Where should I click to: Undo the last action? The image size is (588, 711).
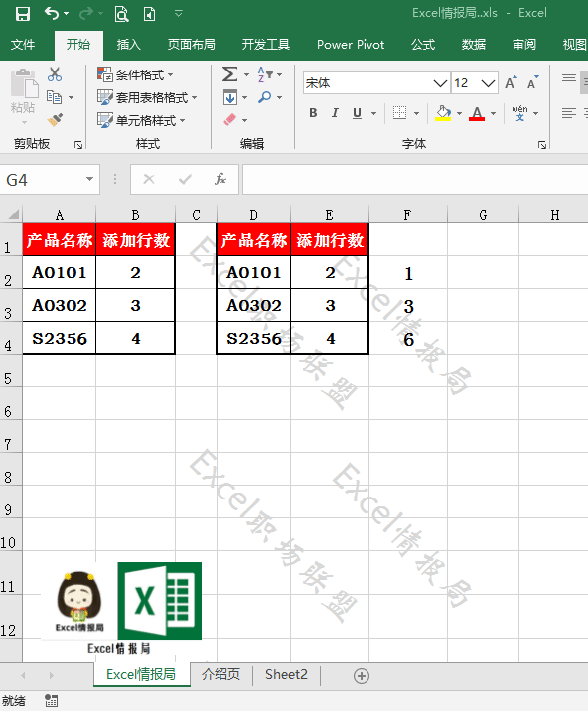click(52, 14)
